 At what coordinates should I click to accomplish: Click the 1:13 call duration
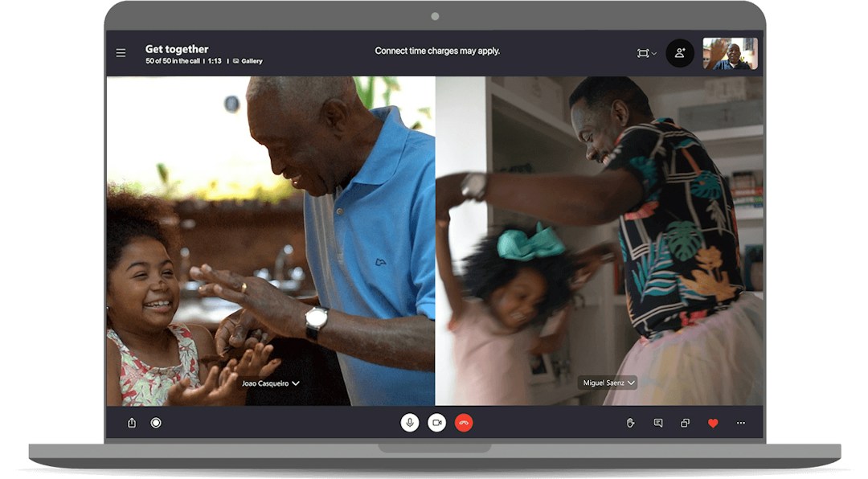[x=215, y=61]
